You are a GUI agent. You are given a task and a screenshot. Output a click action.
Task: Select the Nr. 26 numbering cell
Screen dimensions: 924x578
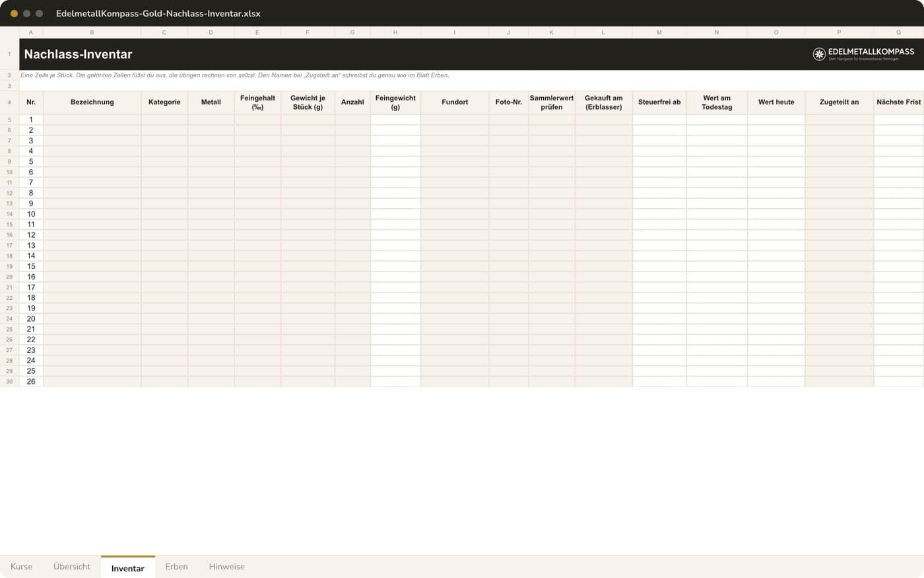(31, 381)
